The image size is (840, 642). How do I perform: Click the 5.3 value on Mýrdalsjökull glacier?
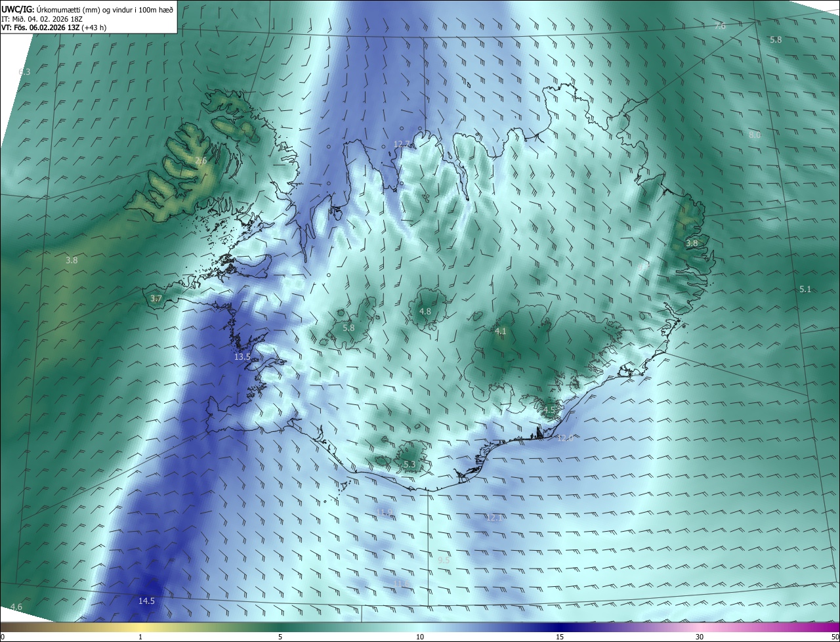[409, 464]
